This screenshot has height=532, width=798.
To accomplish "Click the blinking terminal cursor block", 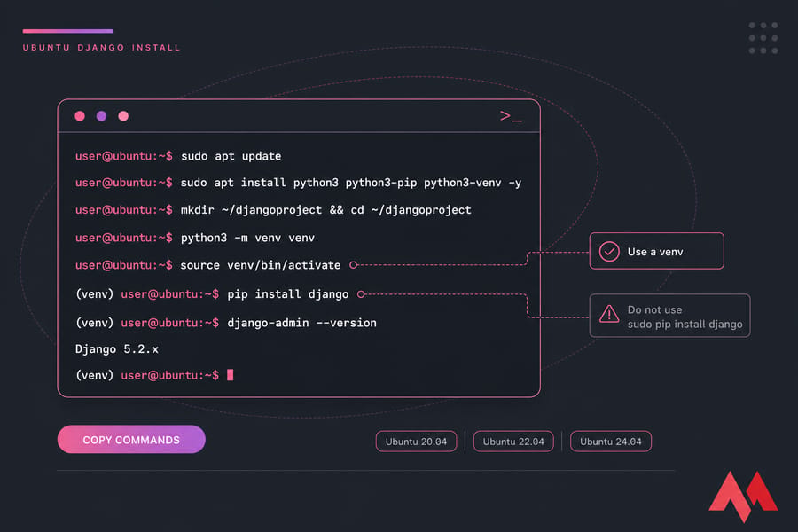I will pyautogui.click(x=230, y=375).
